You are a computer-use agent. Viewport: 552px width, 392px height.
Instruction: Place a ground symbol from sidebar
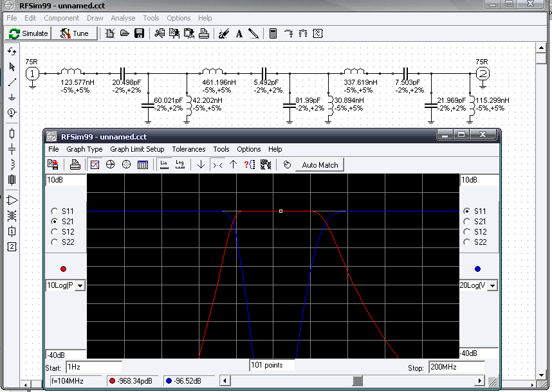pyautogui.click(x=12, y=98)
